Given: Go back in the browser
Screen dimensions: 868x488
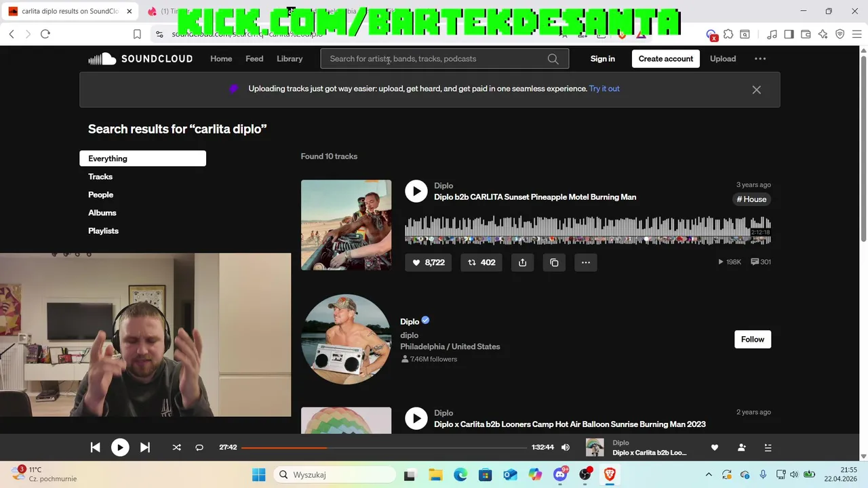Looking at the screenshot, I should point(12,34).
